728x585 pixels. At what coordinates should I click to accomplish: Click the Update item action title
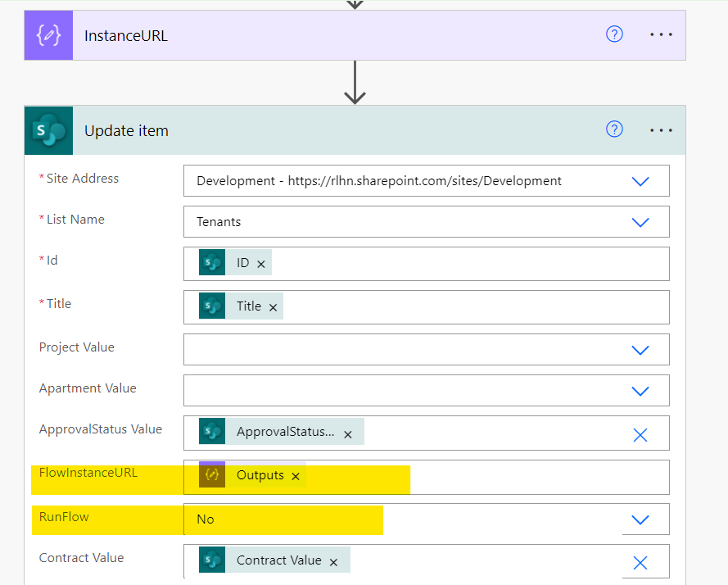pyautogui.click(x=126, y=131)
